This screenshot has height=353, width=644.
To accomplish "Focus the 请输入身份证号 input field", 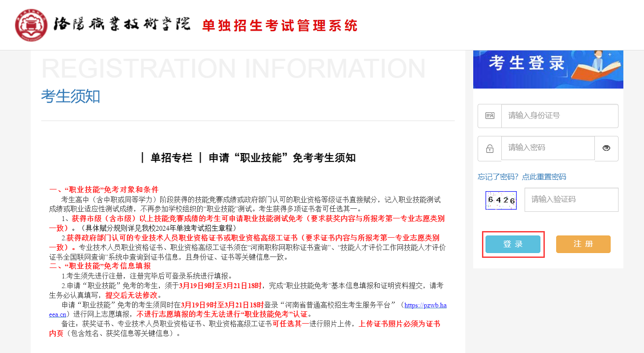I will [x=559, y=116].
